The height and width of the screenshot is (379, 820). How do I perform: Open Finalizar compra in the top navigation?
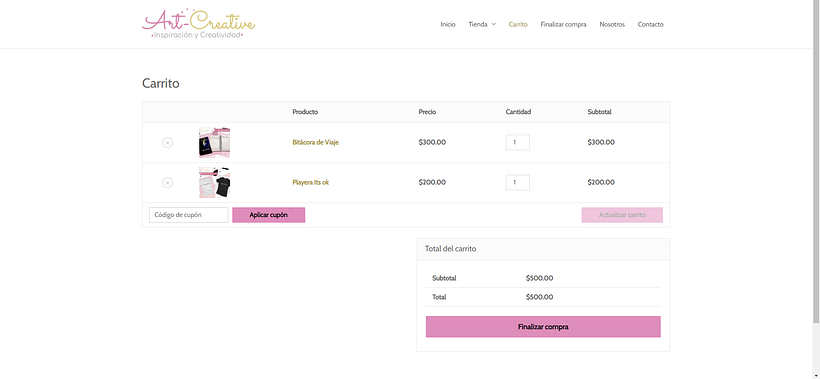pos(563,24)
